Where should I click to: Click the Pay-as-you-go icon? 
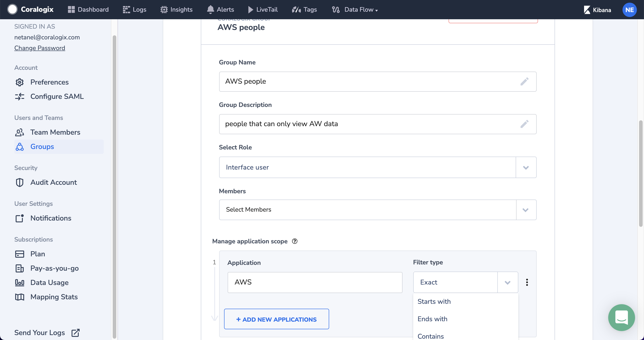(x=19, y=268)
